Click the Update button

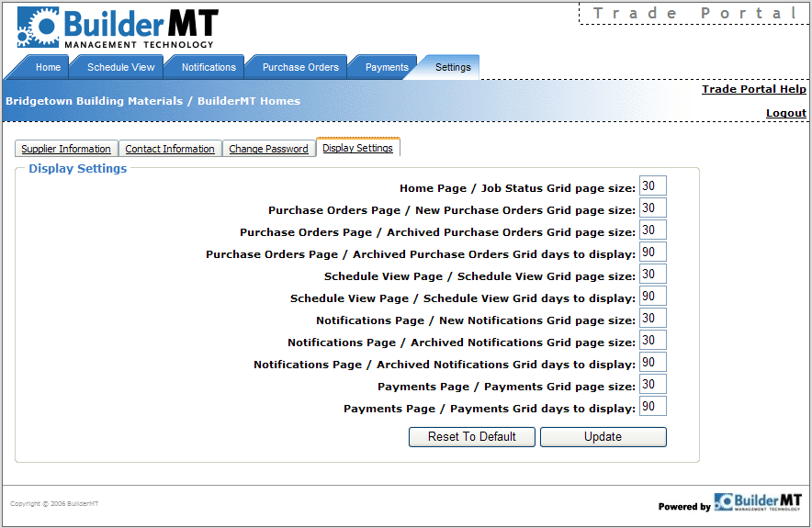(x=603, y=437)
